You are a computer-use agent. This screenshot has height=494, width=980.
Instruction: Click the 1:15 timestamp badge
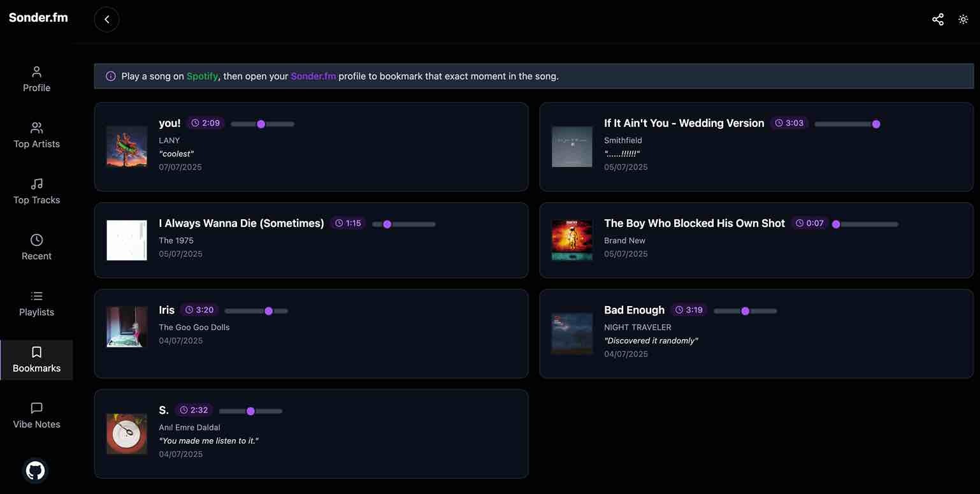348,223
